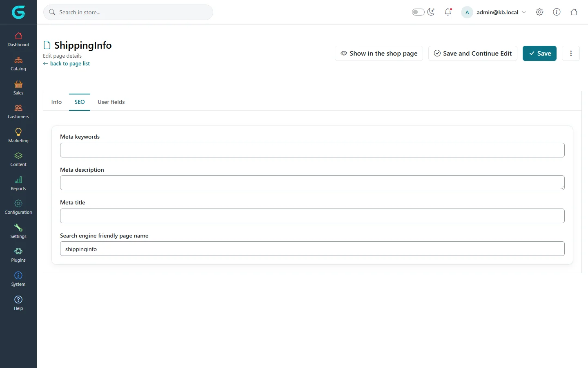Open the Catalog sidebar section
588x368 pixels.
[18, 64]
